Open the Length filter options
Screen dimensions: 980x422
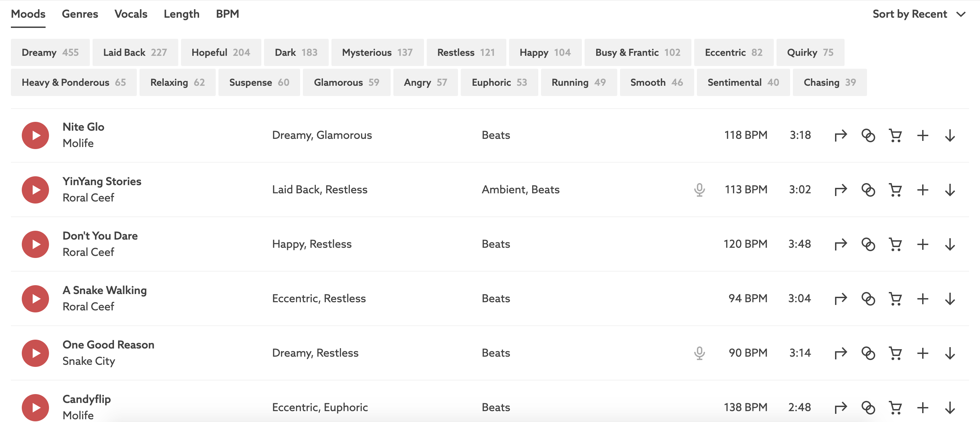coord(181,14)
